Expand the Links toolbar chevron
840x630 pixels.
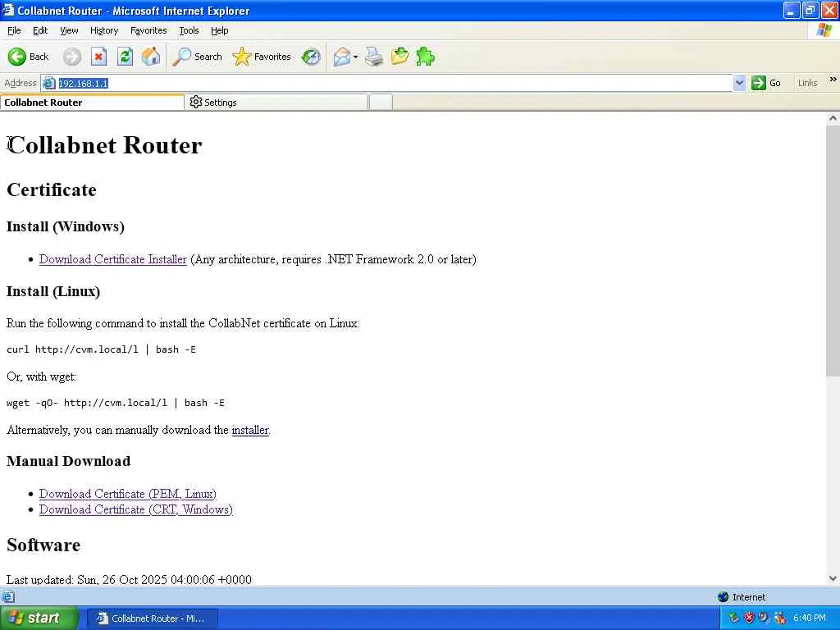(x=833, y=80)
